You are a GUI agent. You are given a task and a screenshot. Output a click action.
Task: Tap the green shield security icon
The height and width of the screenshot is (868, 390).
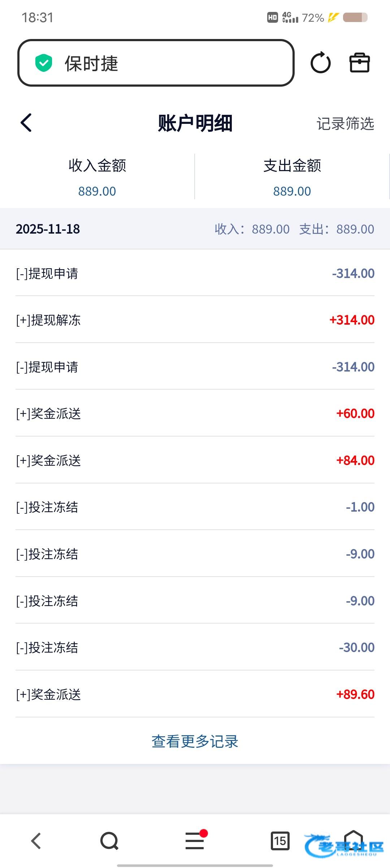[x=44, y=63]
